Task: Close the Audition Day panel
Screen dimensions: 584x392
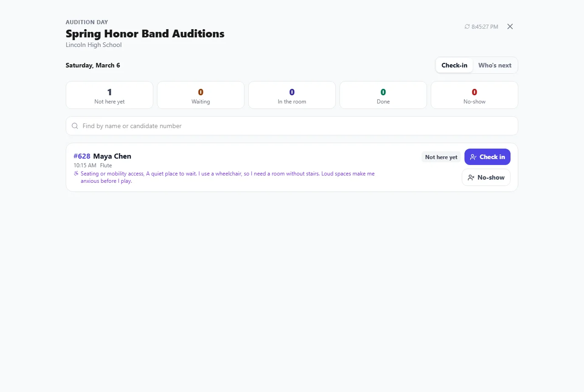Action: [x=510, y=26]
